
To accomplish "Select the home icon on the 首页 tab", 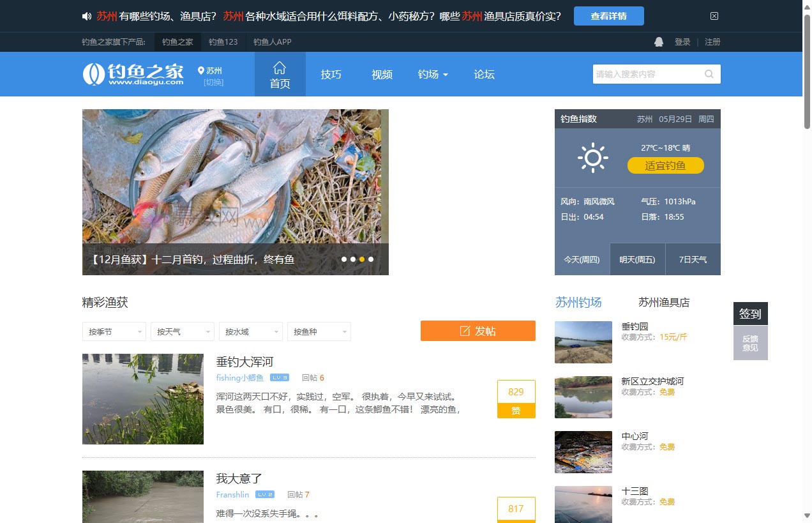I will coord(280,66).
